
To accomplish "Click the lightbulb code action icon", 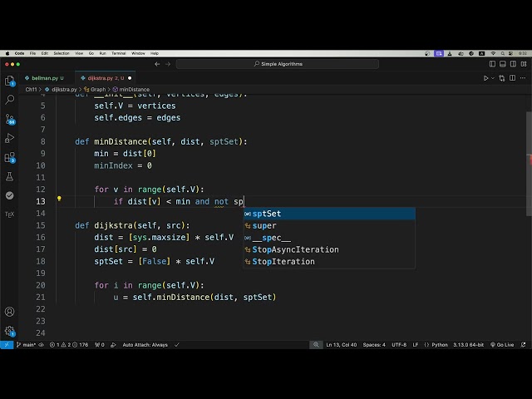I will (x=59, y=199).
